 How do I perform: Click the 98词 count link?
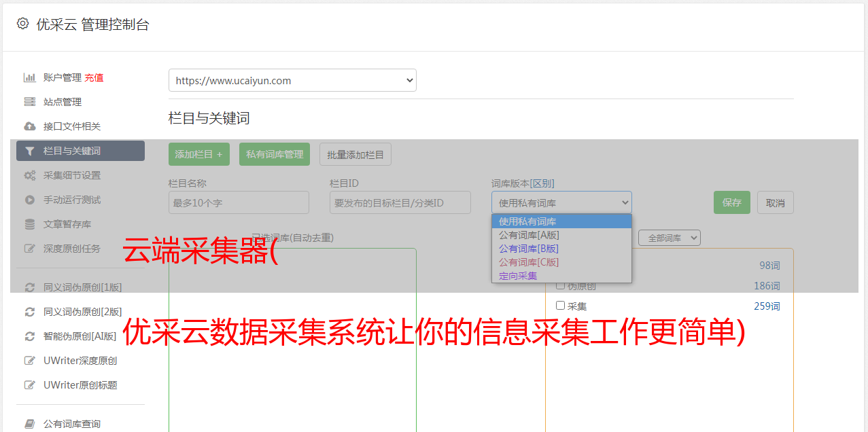tap(769, 266)
